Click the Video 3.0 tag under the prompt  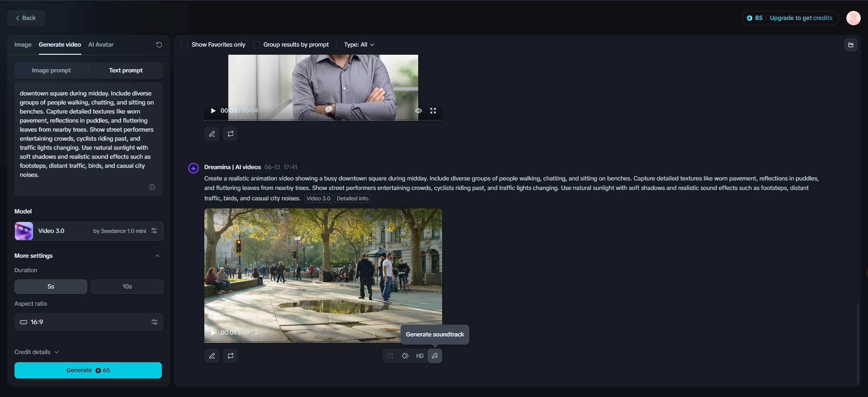(318, 198)
